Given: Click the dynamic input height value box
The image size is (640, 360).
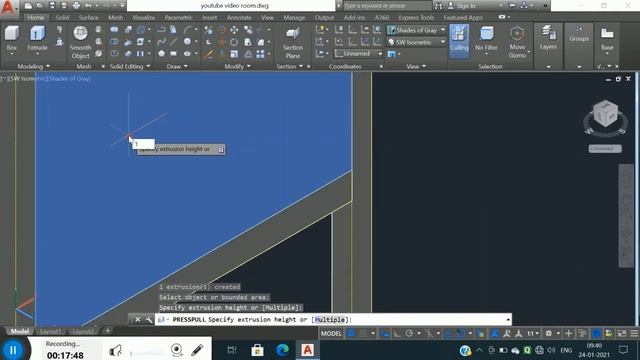Looking at the screenshot, I should tap(144, 144).
